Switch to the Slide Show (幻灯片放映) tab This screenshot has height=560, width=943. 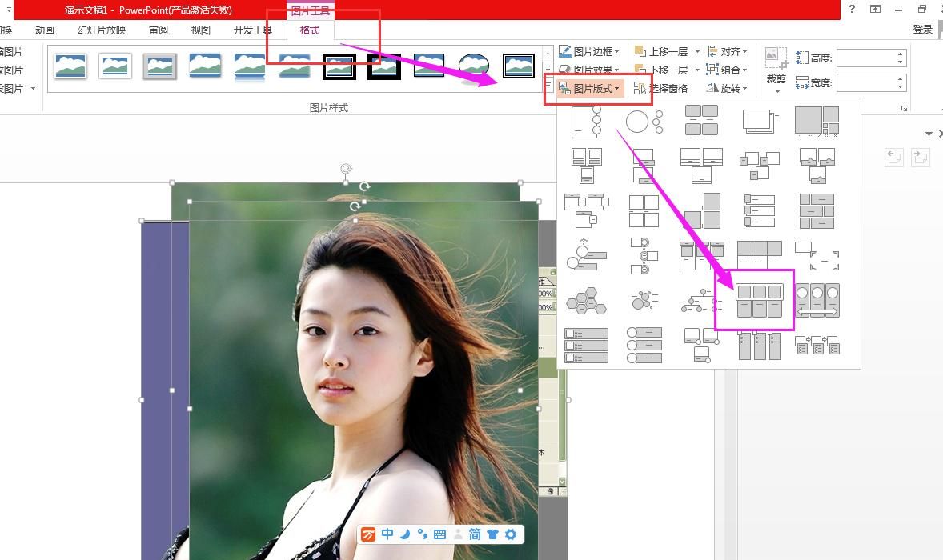pyautogui.click(x=102, y=30)
